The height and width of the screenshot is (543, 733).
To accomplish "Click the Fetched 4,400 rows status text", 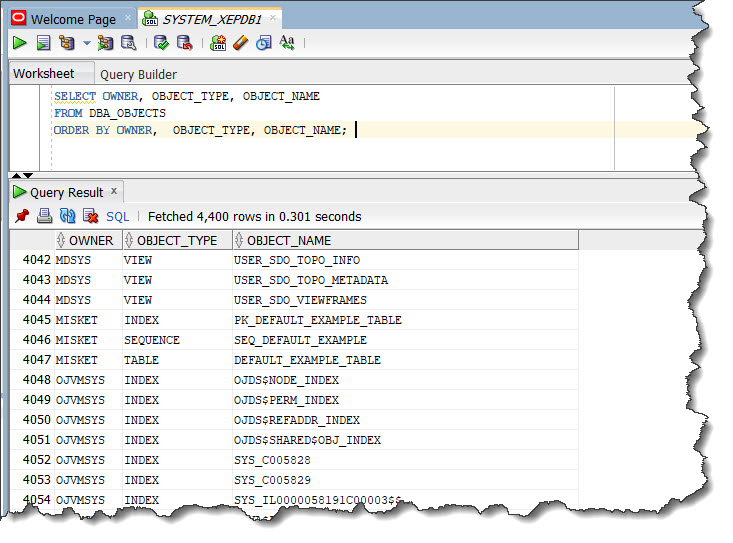I will click(255, 217).
